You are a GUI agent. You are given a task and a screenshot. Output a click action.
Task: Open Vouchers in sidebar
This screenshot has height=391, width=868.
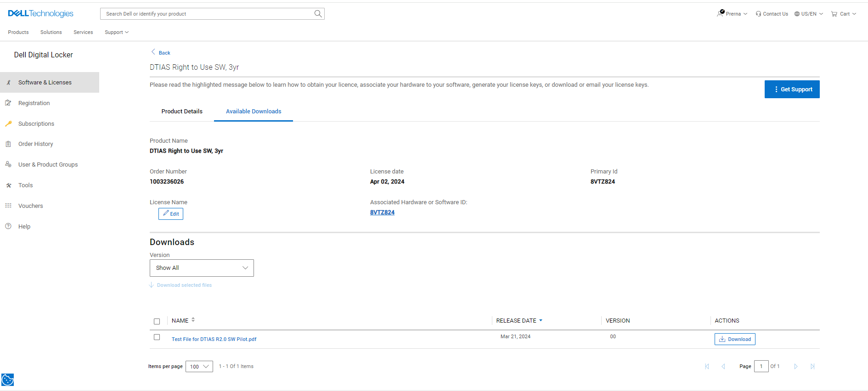31,206
